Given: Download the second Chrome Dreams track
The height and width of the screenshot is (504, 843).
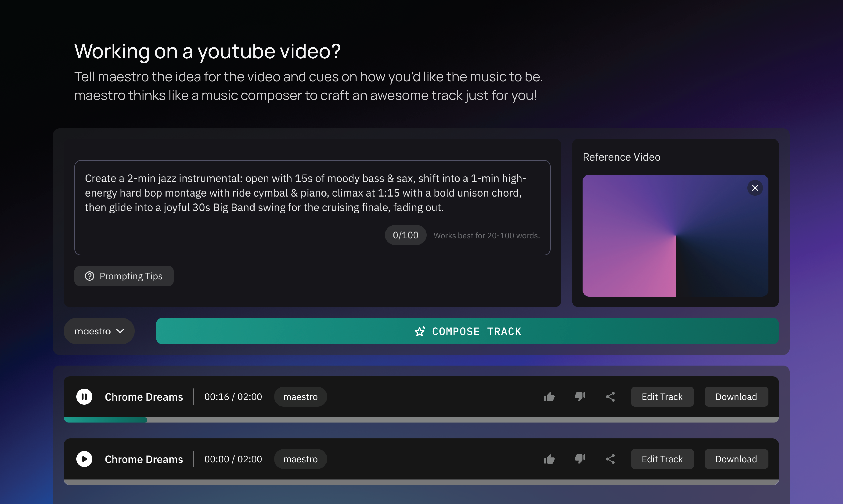Looking at the screenshot, I should [x=736, y=459].
